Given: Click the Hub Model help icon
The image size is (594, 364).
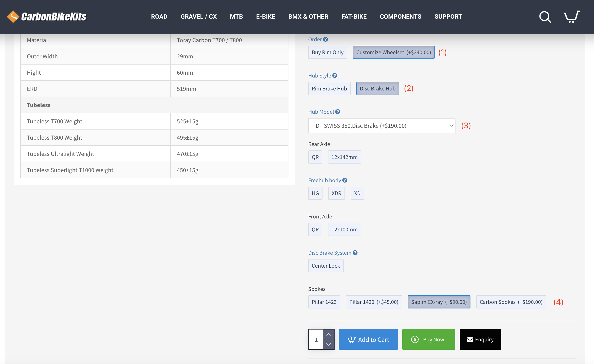Looking at the screenshot, I should [x=337, y=112].
